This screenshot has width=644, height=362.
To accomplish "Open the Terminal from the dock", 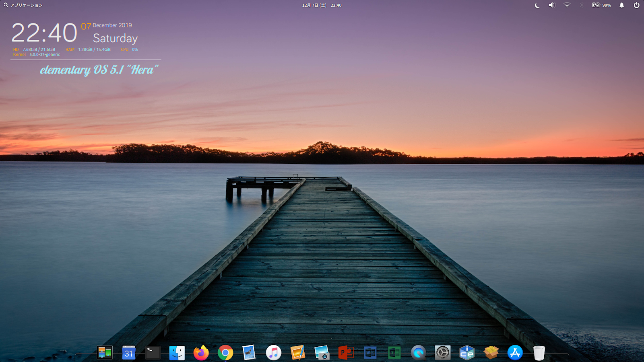I will pos(153,353).
